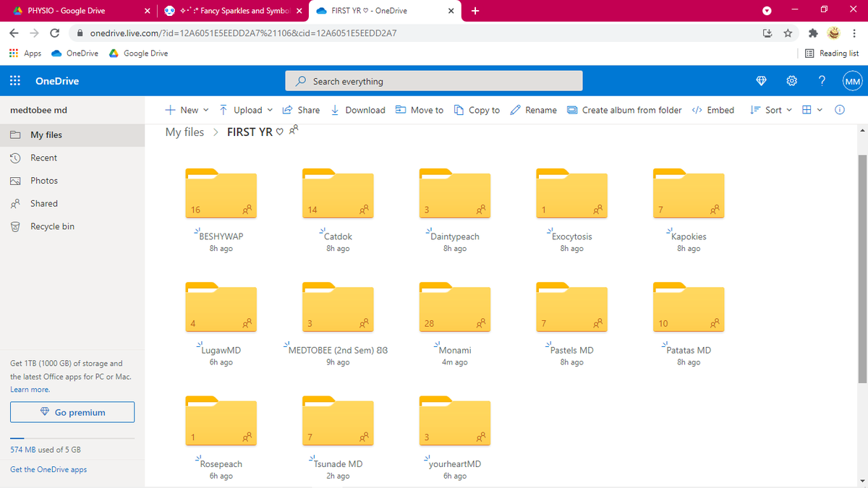
Task: Open the yourheartMD folder
Action: [455, 421]
